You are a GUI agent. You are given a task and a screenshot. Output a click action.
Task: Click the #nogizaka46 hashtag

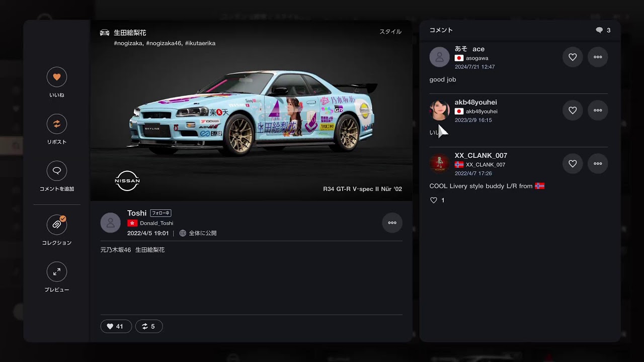click(x=164, y=43)
